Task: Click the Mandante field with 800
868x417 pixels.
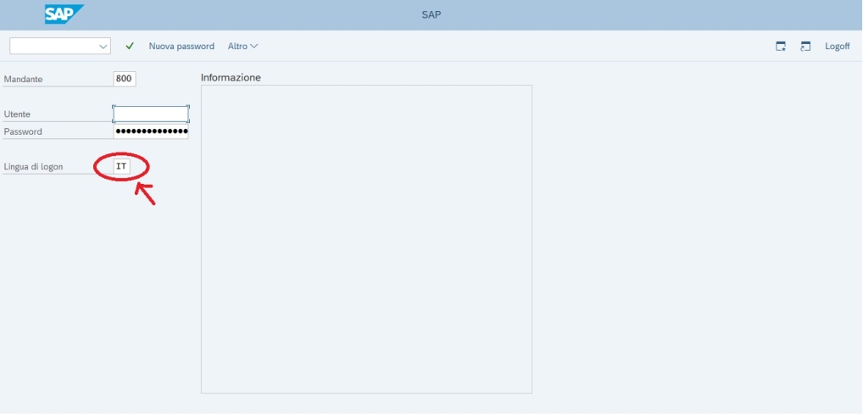Action: tap(125, 79)
